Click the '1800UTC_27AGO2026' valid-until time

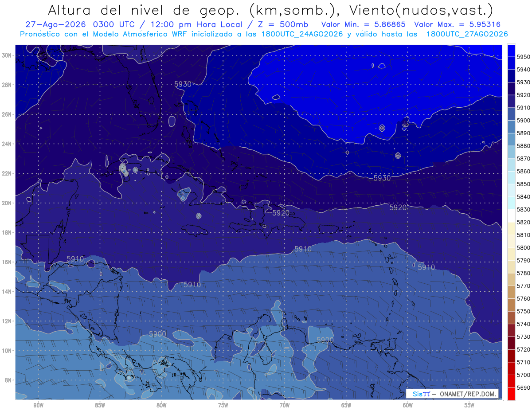click(467, 34)
